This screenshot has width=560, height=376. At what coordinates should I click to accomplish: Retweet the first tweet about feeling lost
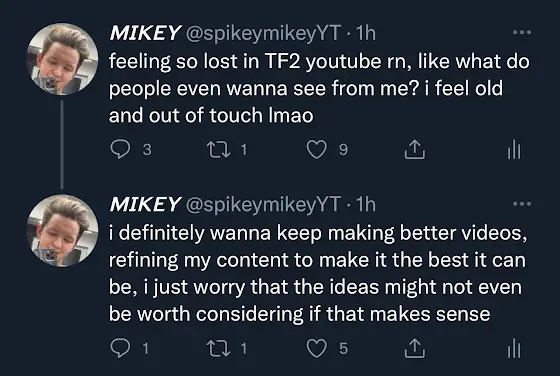[219, 149]
